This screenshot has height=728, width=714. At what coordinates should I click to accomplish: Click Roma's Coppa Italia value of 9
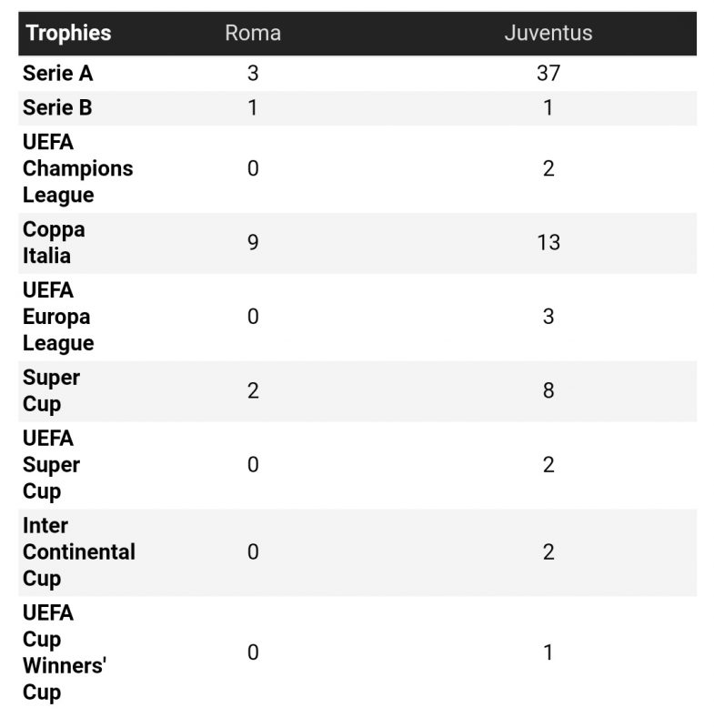click(253, 243)
